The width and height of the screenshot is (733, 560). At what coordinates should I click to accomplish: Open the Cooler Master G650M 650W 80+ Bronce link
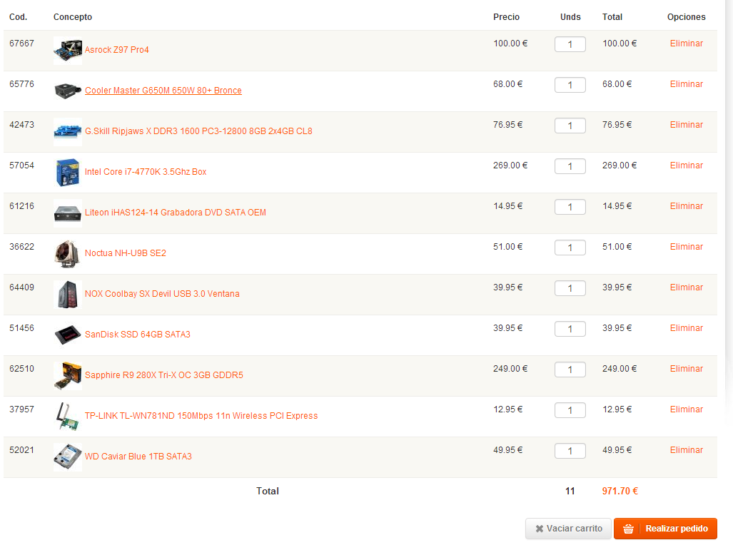click(x=163, y=90)
